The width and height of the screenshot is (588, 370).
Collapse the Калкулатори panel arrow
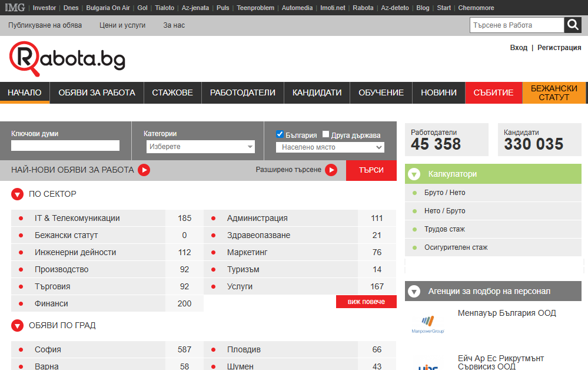(x=414, y=174)
